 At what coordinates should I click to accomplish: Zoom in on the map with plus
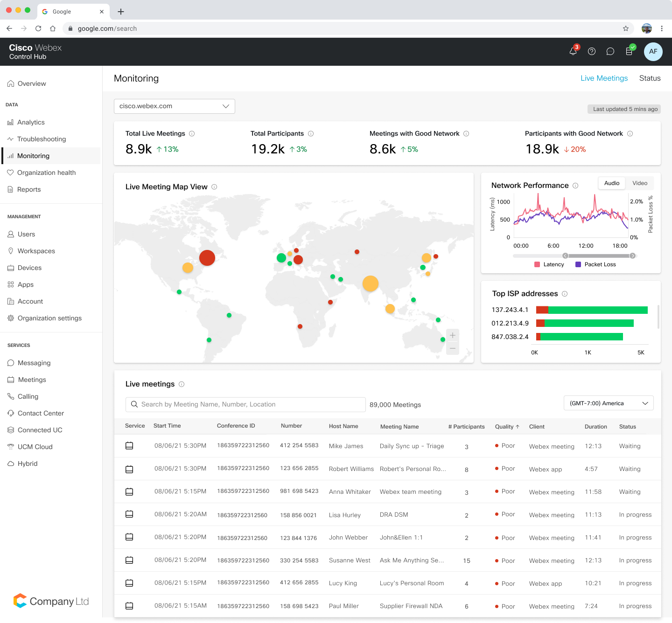click(x=452, y=335)
